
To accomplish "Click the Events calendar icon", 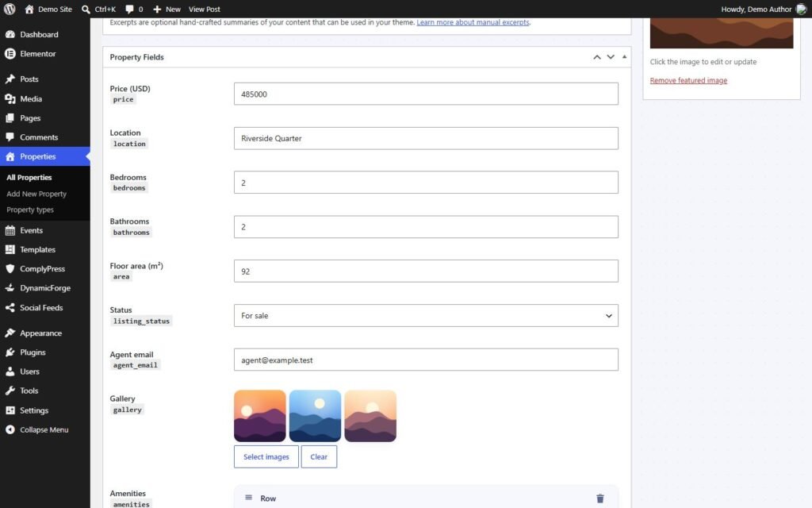I will 10,230.
